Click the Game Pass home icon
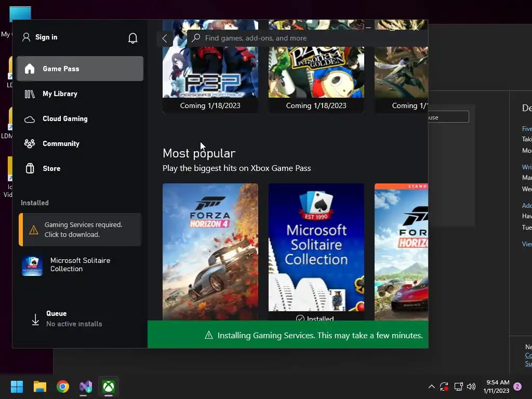 coord(30,69)
